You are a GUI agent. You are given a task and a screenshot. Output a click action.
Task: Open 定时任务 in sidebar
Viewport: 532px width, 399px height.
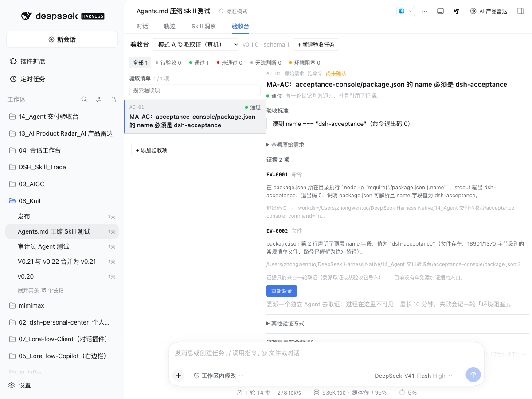pyautogui.click(x=62, y=79)
